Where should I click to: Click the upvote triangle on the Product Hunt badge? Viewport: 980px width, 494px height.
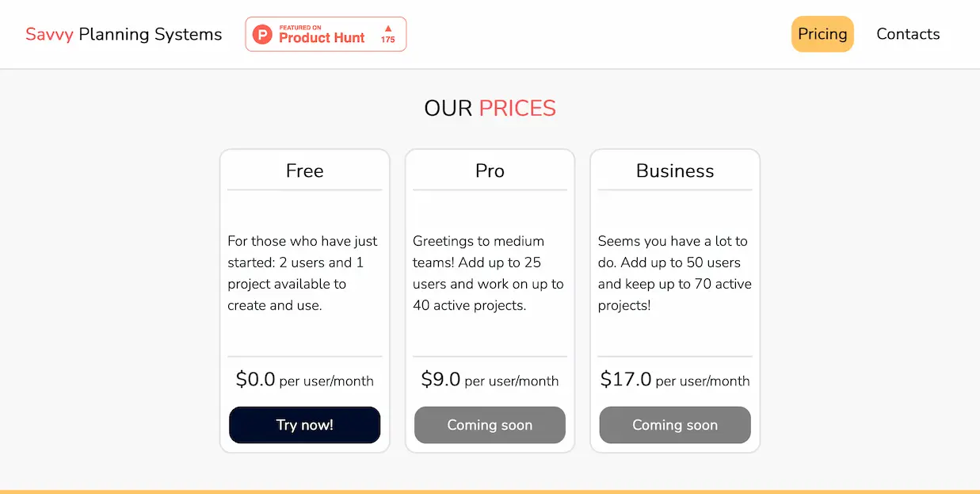pos(387,30)
